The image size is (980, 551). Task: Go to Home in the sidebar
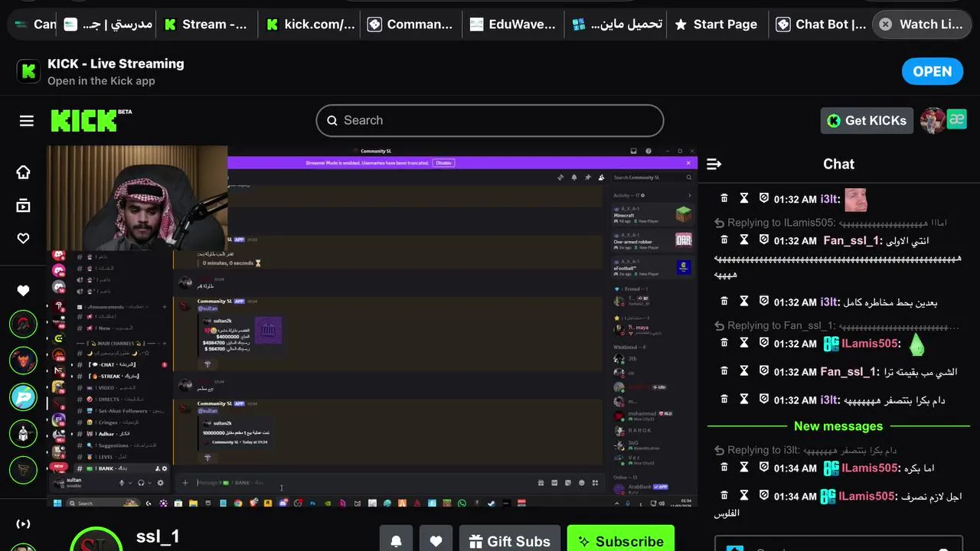point(24,172)
